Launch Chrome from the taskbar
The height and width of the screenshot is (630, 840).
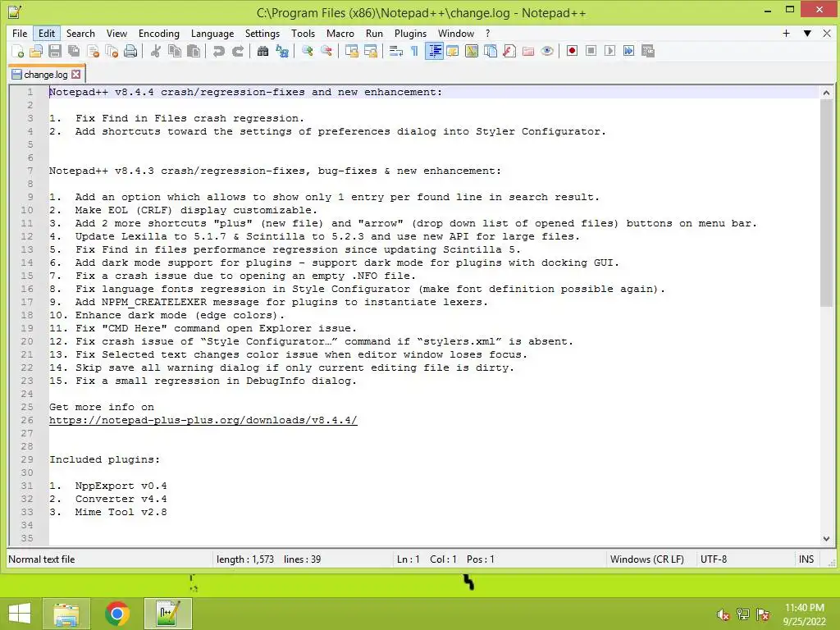point(116,614)
